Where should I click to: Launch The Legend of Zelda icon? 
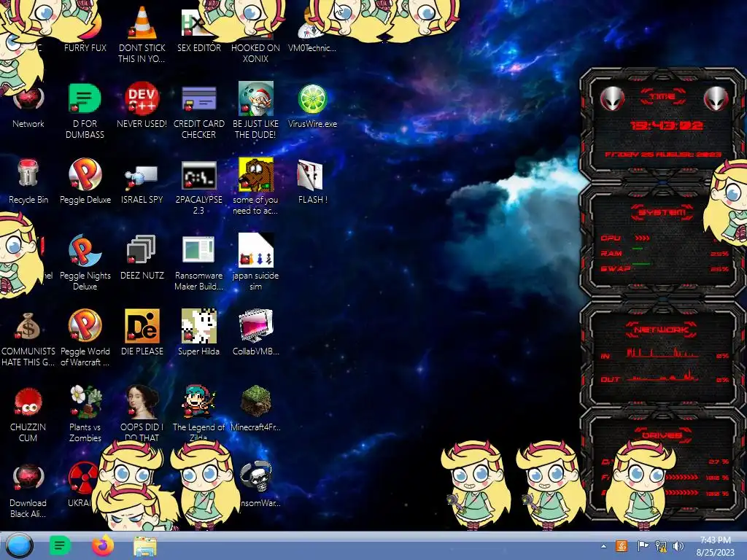(198, 413)
